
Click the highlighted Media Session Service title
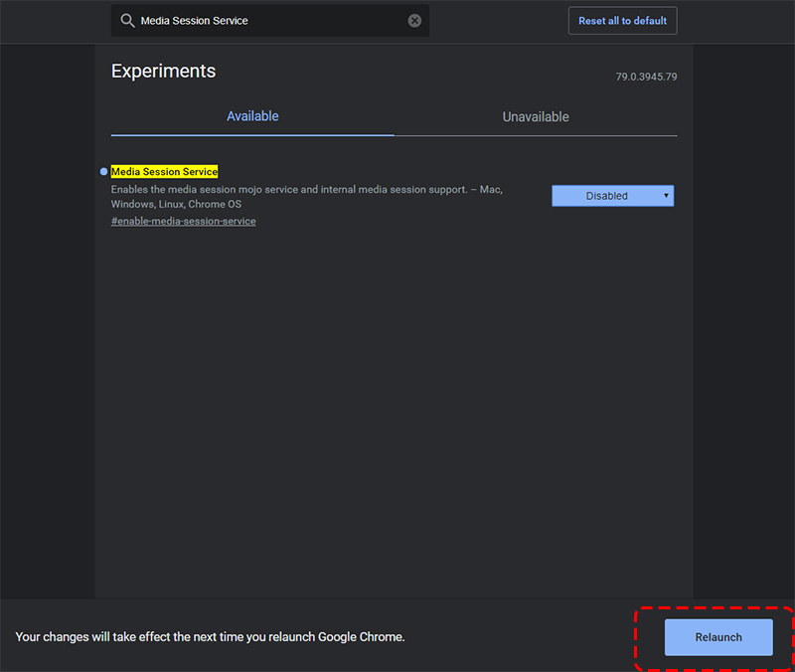(x=164, y=172)
